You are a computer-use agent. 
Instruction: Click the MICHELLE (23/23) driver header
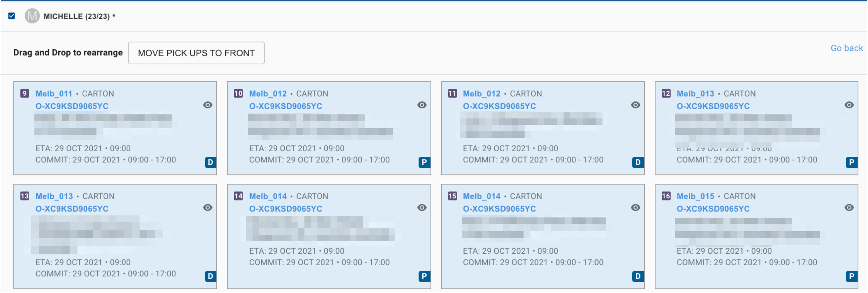pos(76,17)
